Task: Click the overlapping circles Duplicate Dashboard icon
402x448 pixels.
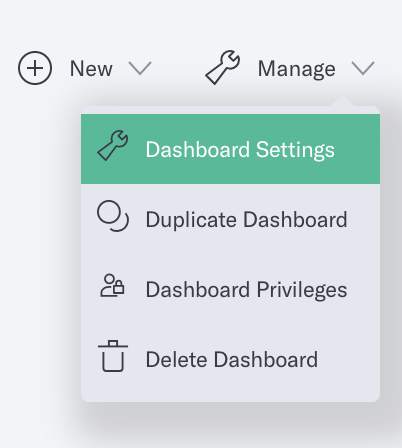Action: click(113, 216)
